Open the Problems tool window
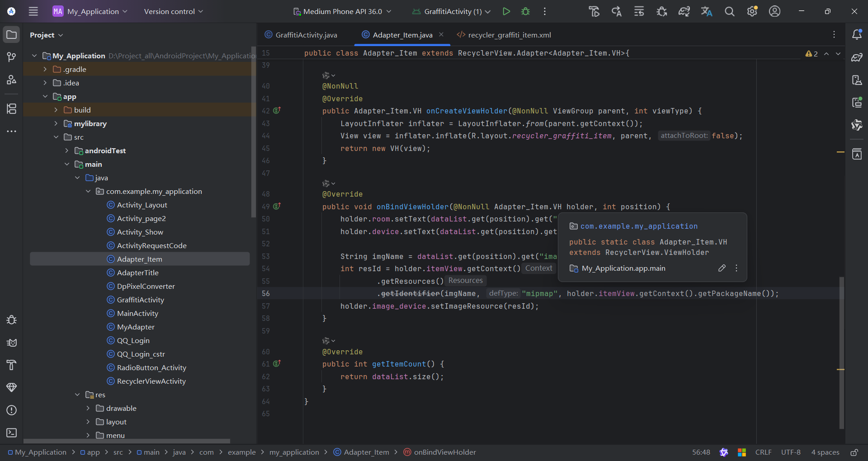 [x=12, y=410]
